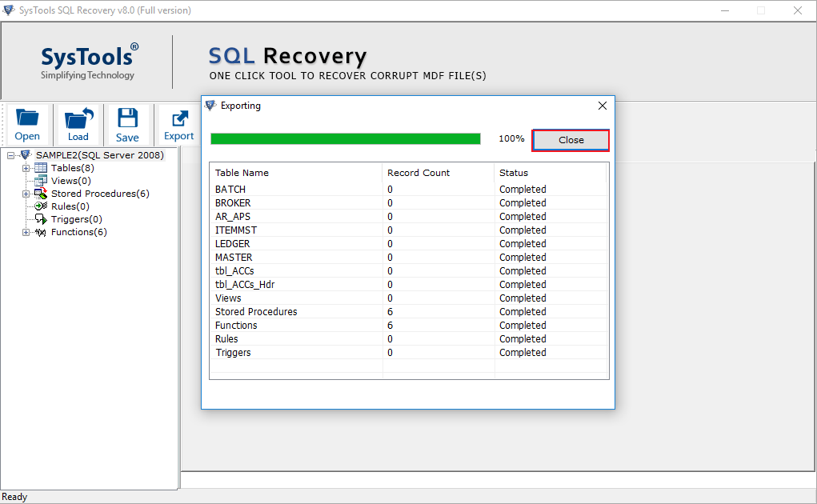Minimize the SysTools SQL Recovery window
This screenshot has width=817, height=504.
725,10
